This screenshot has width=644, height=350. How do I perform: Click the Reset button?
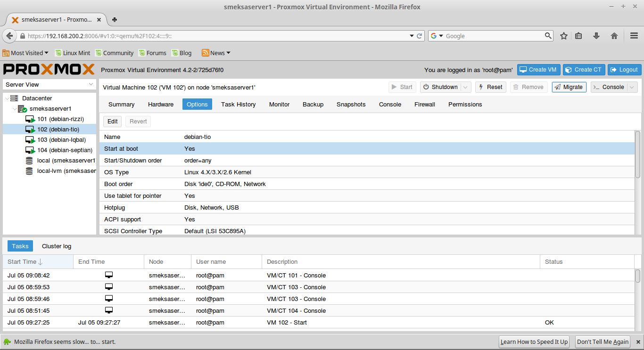(x=490, y=87)
